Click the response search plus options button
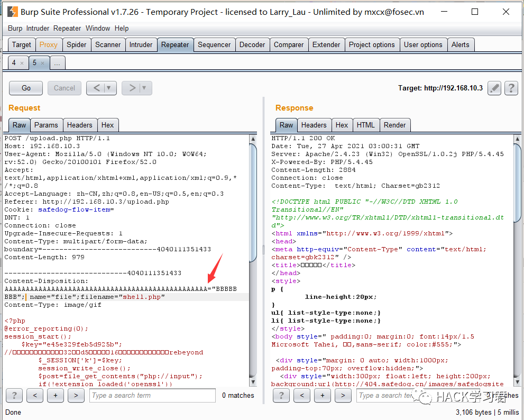Viewport: 524px width, 420px height. point(323,396)
